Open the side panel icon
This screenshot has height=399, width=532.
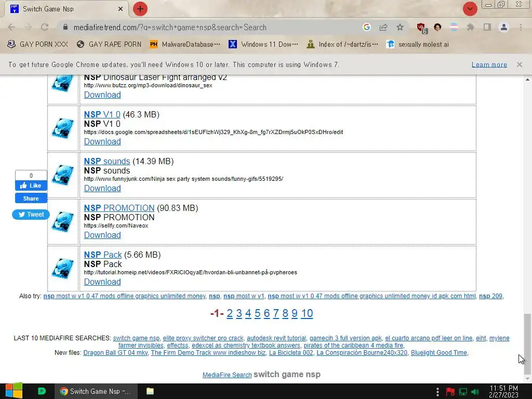point(487,27)
